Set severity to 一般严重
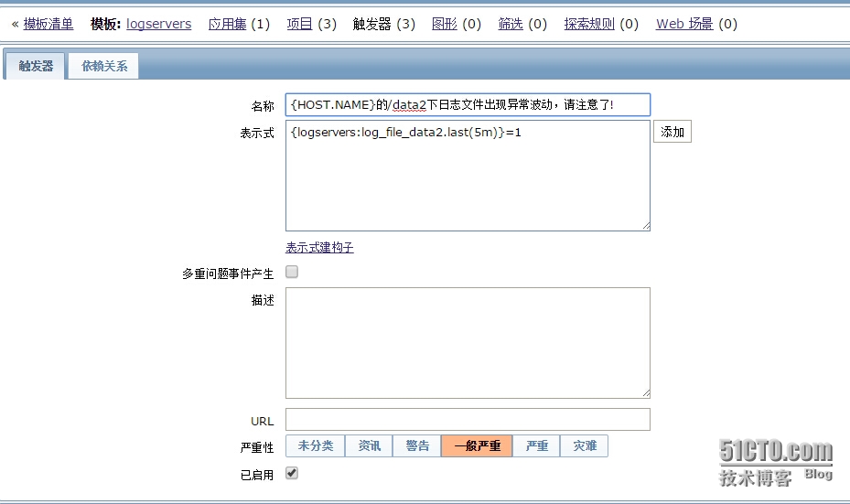This screenshot has height=504, width=850. click(x=477, y=446)
